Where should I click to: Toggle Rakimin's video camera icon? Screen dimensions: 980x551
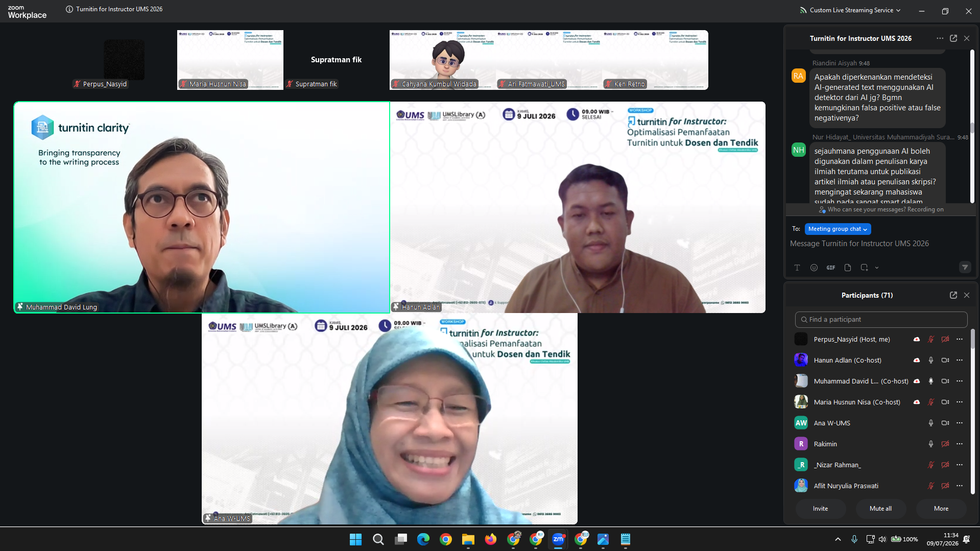pos(945,444)
